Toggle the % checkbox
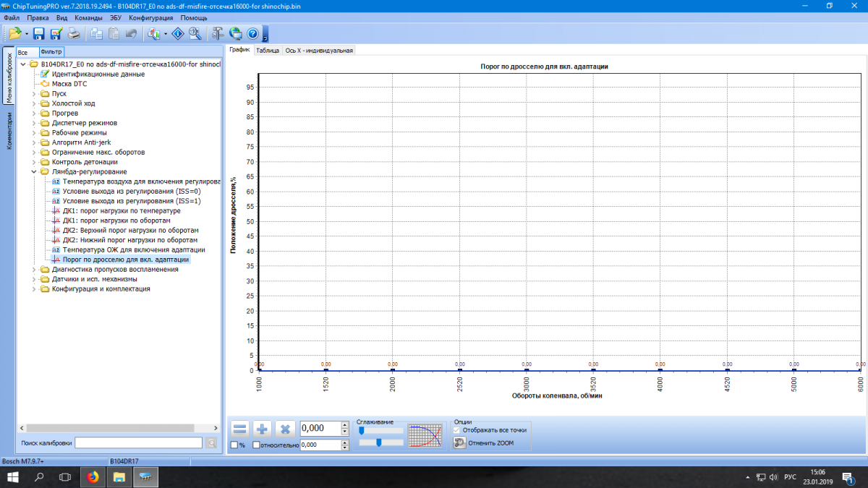Image resolution: width=868 pixels, height=488 pixels. tap(234, 445)
